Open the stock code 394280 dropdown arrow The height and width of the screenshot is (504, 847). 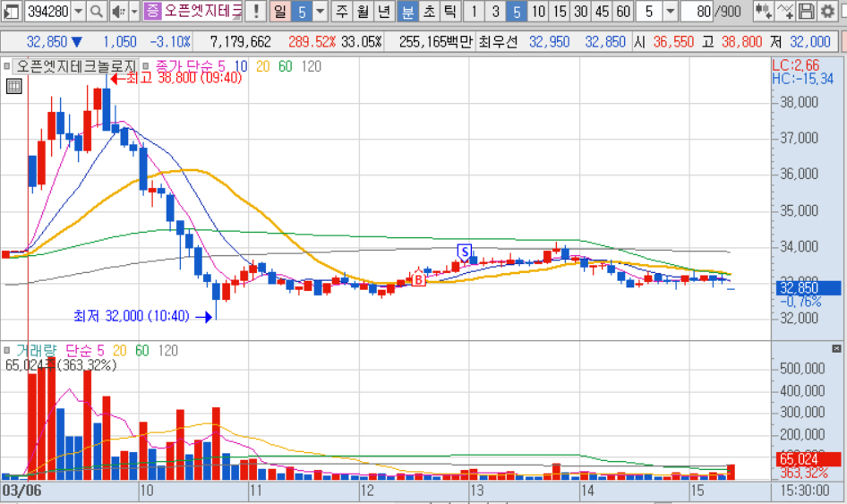point(78,11)
